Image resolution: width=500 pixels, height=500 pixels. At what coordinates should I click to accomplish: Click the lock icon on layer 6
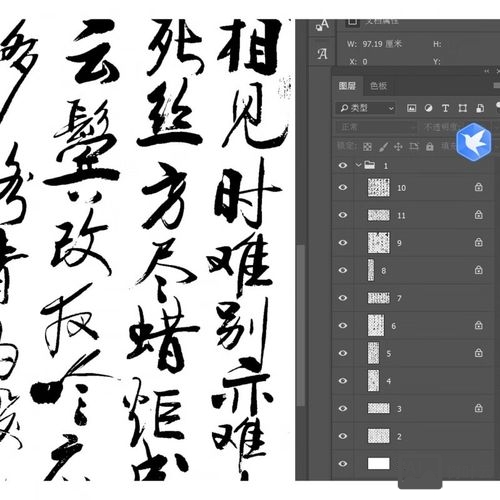point(479,325)
